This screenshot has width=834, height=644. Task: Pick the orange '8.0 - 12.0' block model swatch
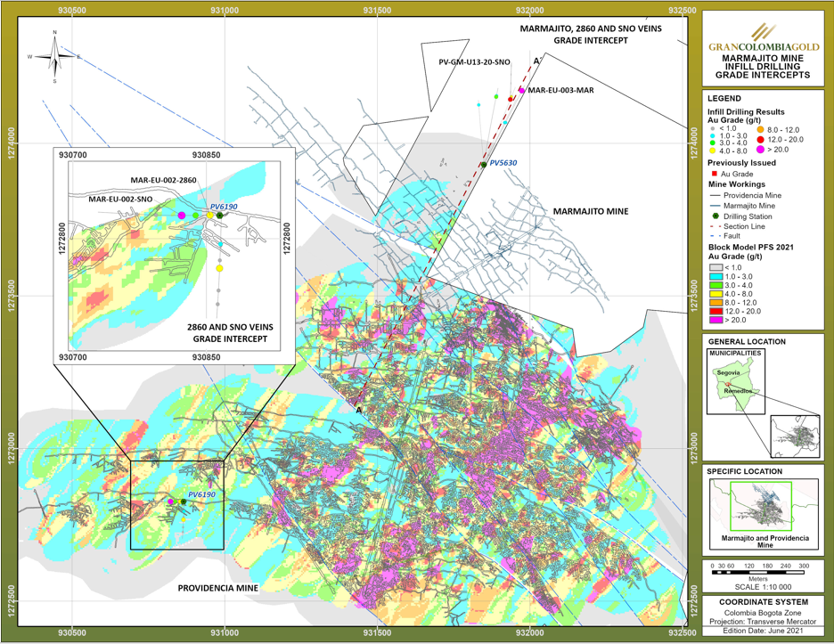pos(715,303)
